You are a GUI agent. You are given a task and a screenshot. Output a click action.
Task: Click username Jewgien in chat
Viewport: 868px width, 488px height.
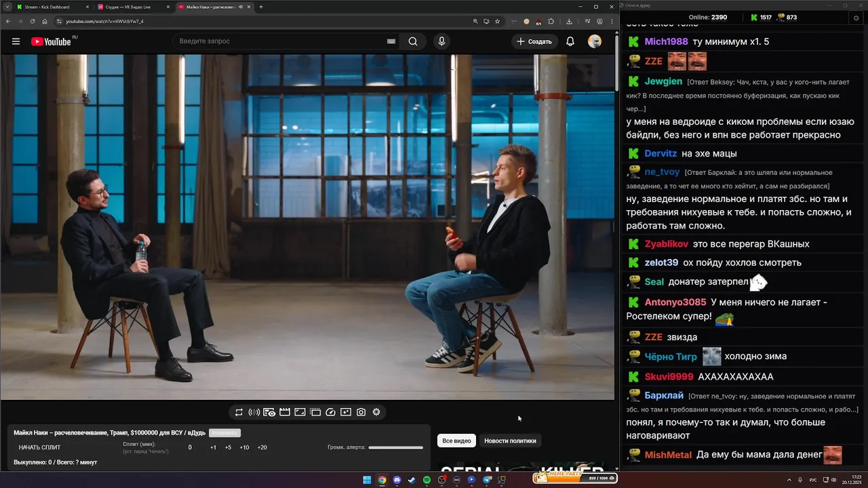coord(663,81)
